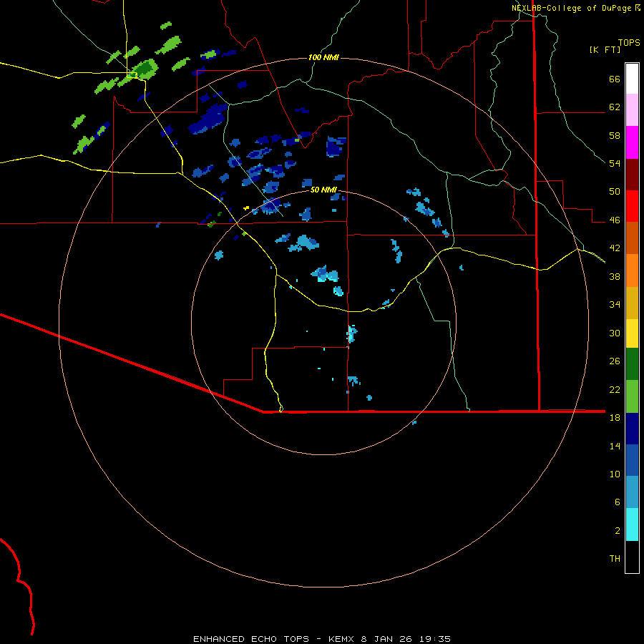This screenshot has height=644, width=644.
Task: Select the dark maroon legend swatch
Action: [x=632, y=174]
